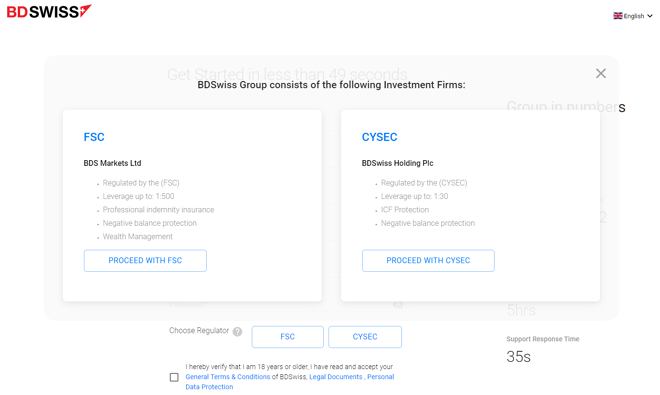Open the Legal Documents link

coord(335,377)
